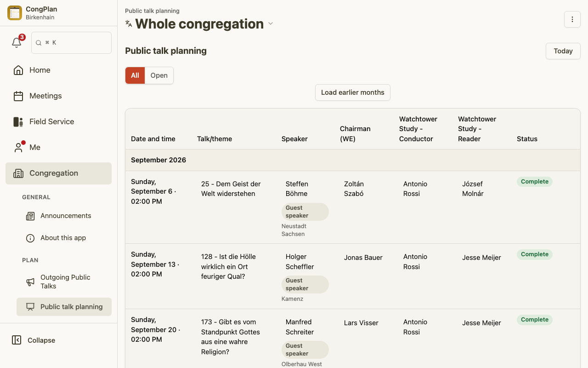Select the Public talk planning menu item

(64, 307)
